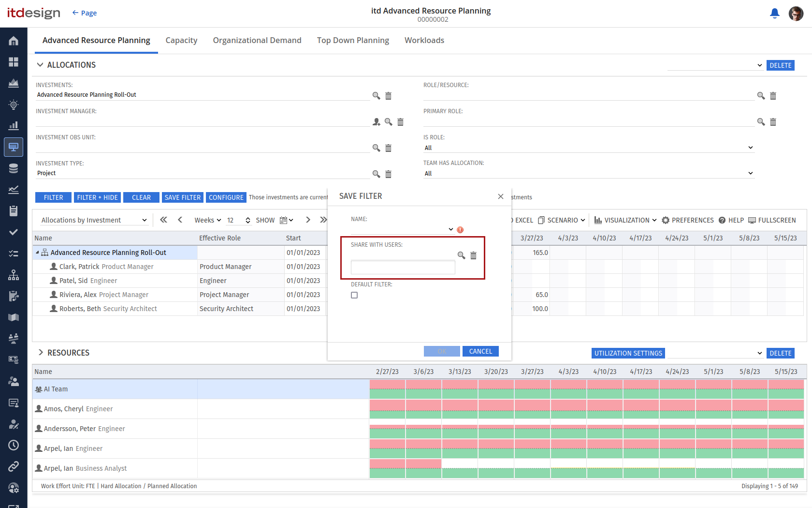Switch to Organizational Demand tab
812x508 pixels.
point(257,40)
